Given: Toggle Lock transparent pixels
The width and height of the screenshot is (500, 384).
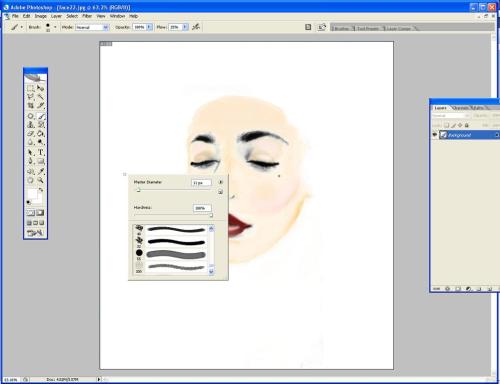Looking at the screenshot, I should [x=447, y=125].
